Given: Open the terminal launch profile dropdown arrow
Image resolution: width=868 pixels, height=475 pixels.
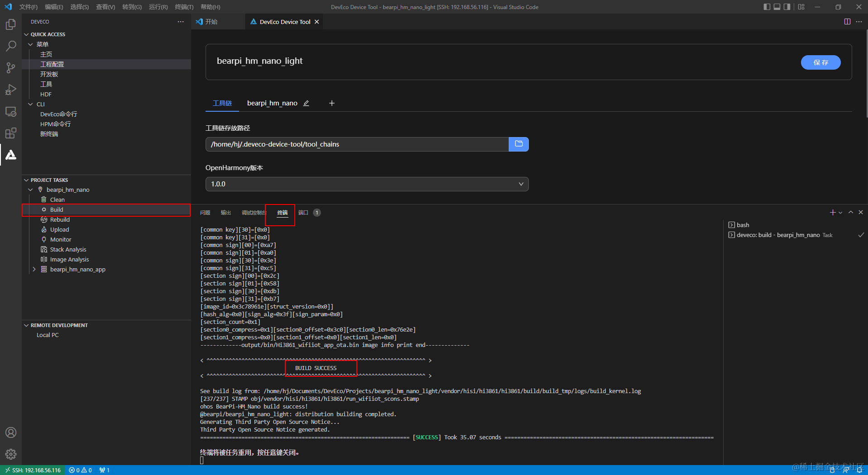Looking at the screenshot, I should coord(840,213).
